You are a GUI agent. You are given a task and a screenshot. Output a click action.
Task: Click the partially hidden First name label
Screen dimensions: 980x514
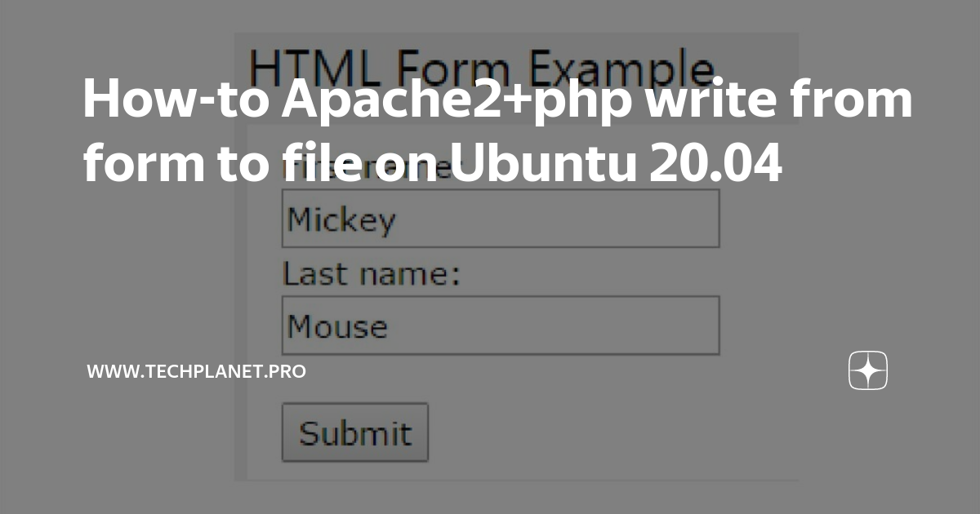click(367, 169)
